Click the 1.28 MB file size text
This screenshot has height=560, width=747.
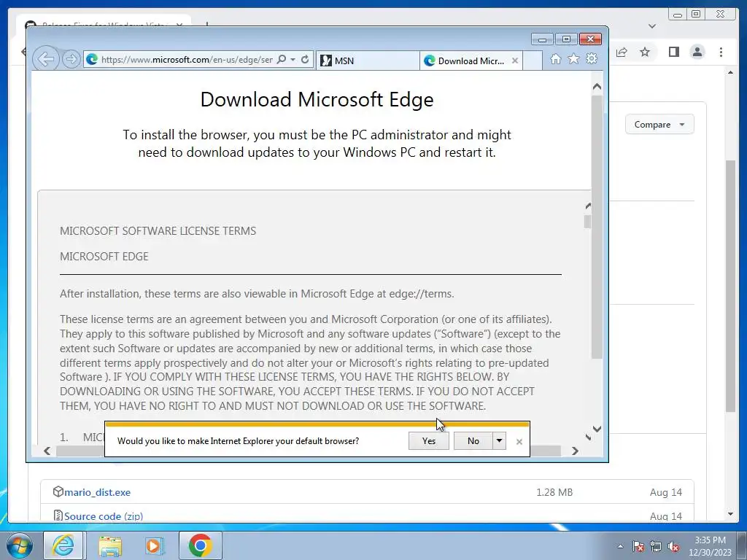554,492
